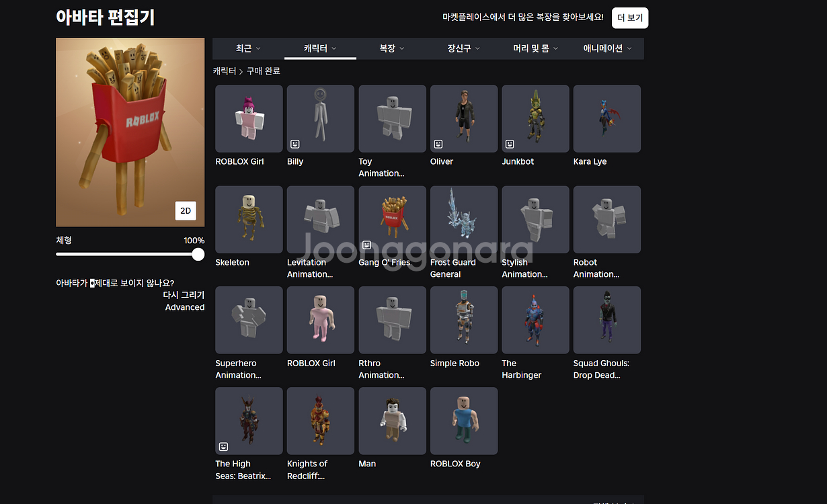Image resolution: width=827 pixels, height=504 pixels.
Task: Click the 체형 body scale slider handle
Action: point(198,254)
